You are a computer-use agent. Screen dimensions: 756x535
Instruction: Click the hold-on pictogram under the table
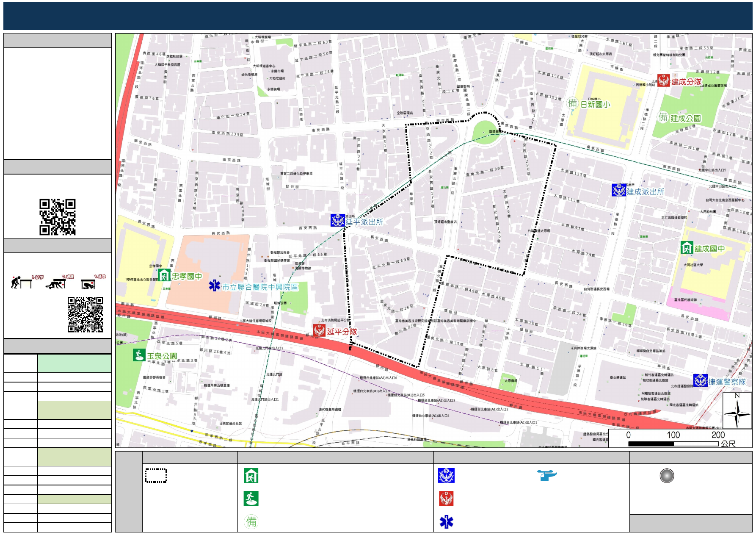(93, 282)
